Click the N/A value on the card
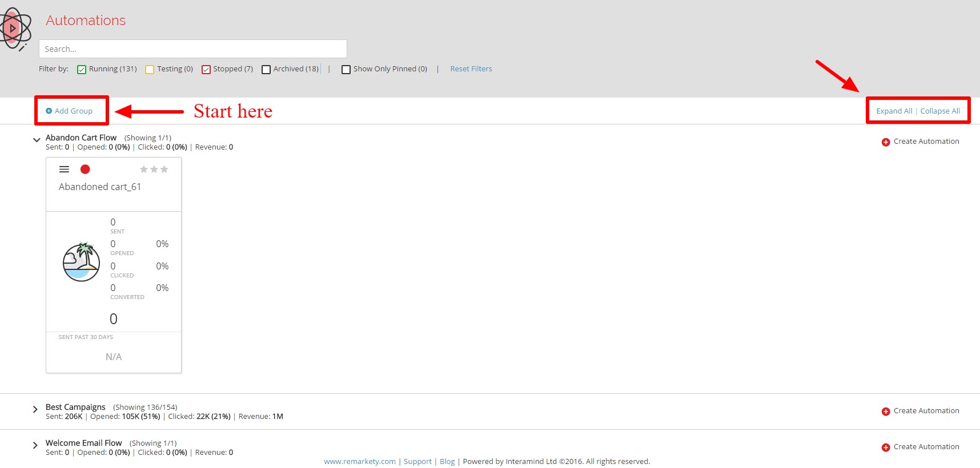 (x=114, y=357)
